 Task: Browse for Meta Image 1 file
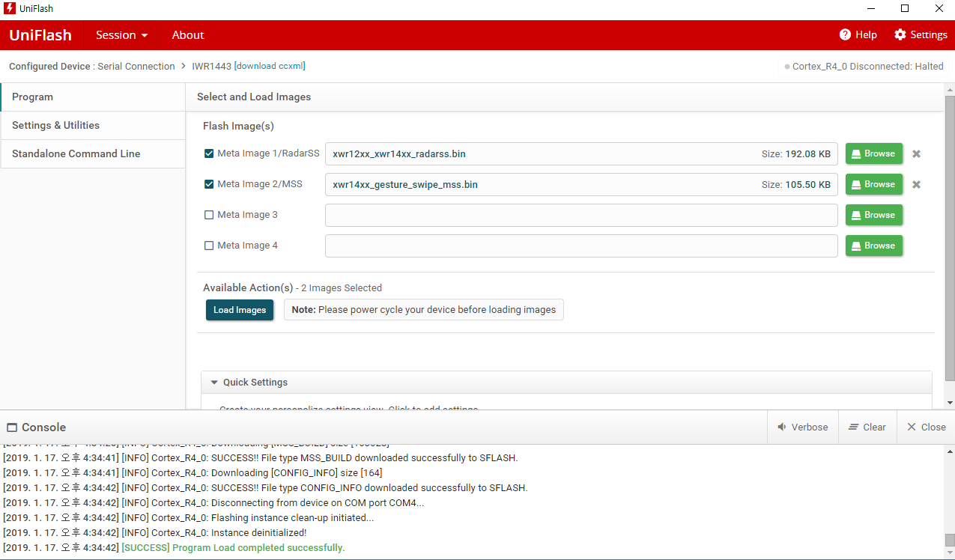tap(873, 153)
